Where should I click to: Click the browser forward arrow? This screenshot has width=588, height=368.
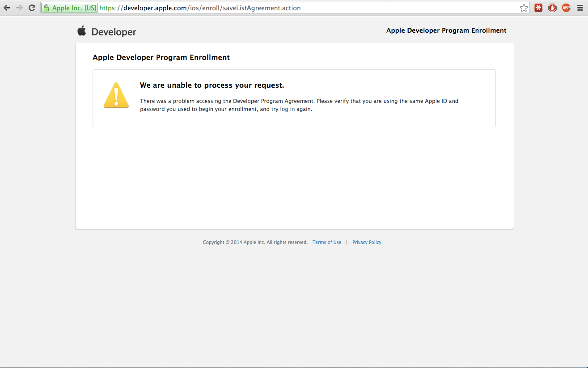19,8
